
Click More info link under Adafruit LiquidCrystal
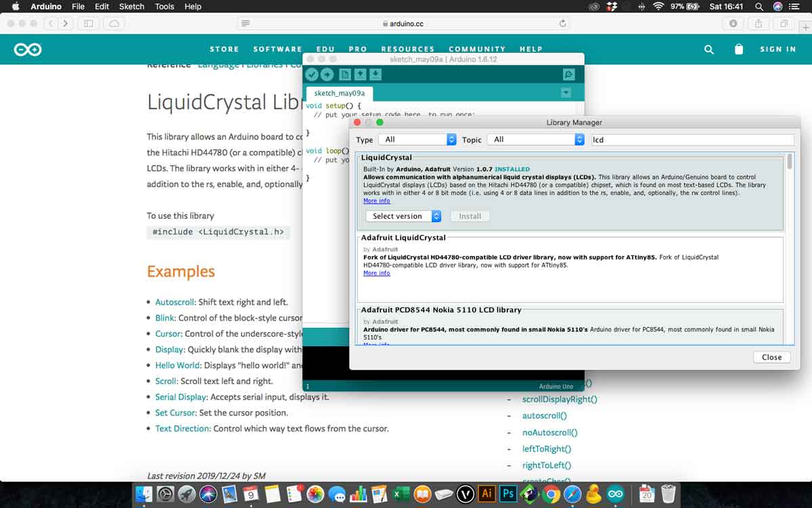click(x=376, y=273)
